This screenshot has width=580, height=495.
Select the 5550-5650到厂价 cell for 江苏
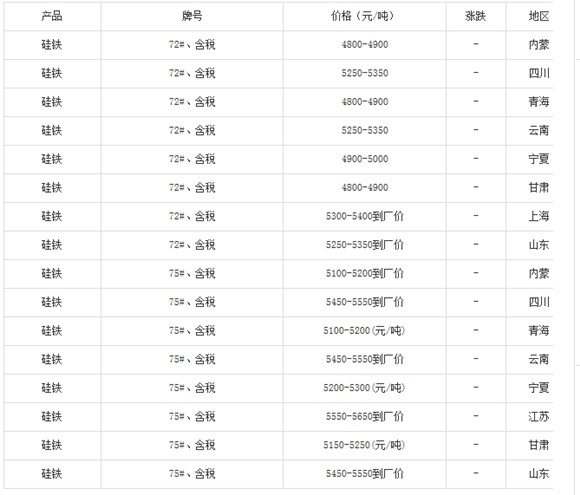(x=364, y=417)
